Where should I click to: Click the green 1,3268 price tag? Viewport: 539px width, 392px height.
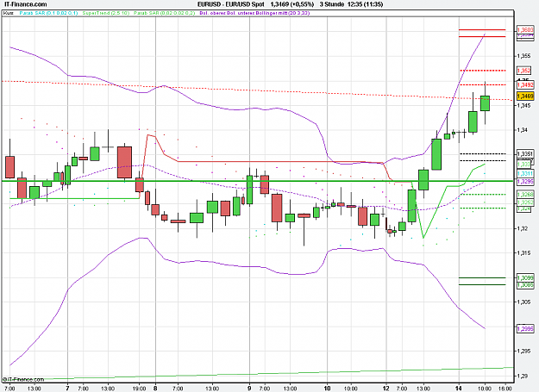[x=525, y=195]
